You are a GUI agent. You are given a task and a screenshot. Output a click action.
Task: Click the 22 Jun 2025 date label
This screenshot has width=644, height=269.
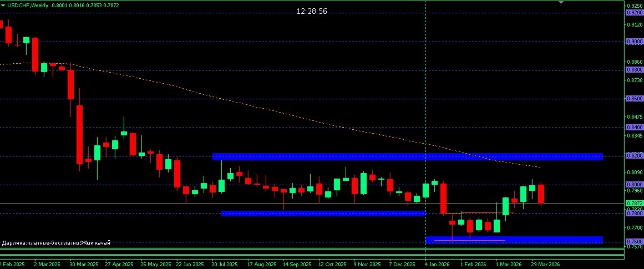tap(191, 265)
